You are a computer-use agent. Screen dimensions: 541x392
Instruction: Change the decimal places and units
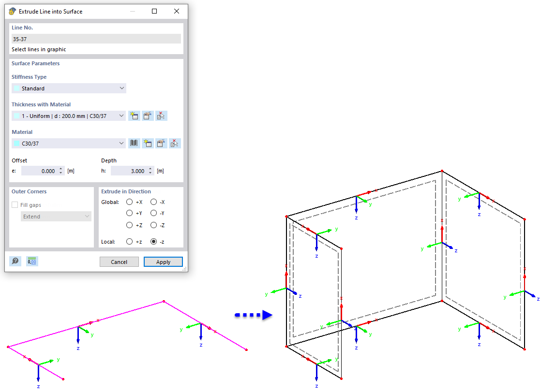tap(32, 261)
